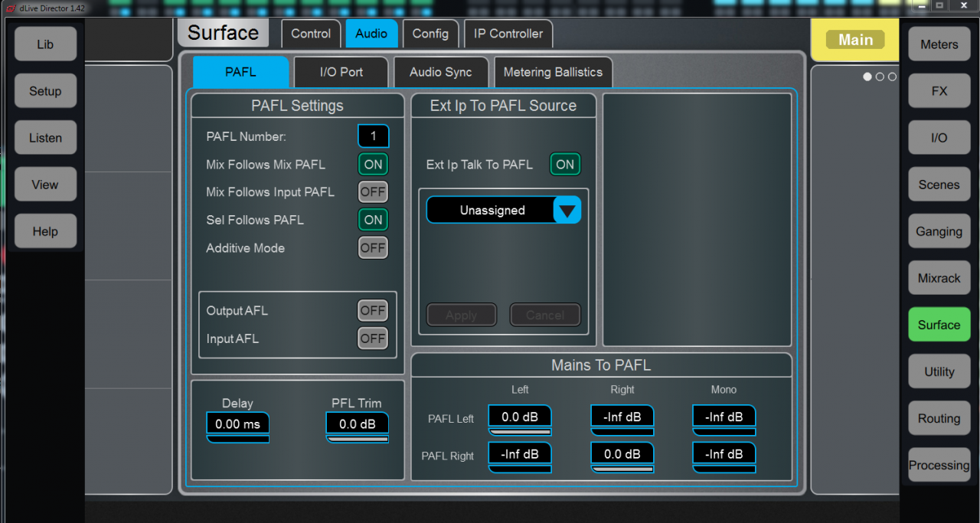Click the PAFL Settings heading

(297, 106)
